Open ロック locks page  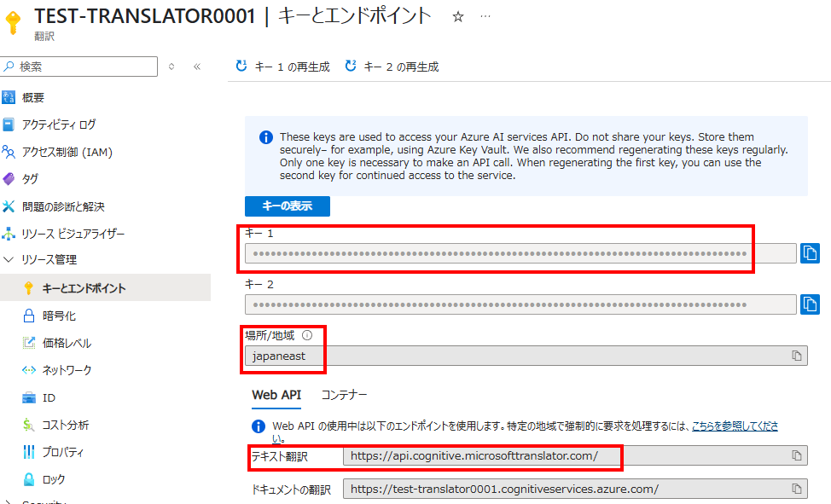point(54,479)
